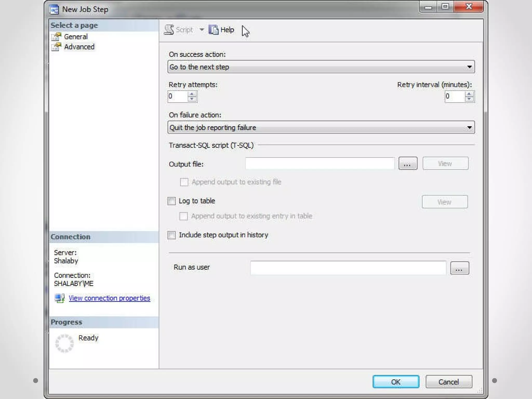The height and width of the screenshot is (399, 532).
Task: Click the Advanced page icon
Action: (x=56, y=47)
